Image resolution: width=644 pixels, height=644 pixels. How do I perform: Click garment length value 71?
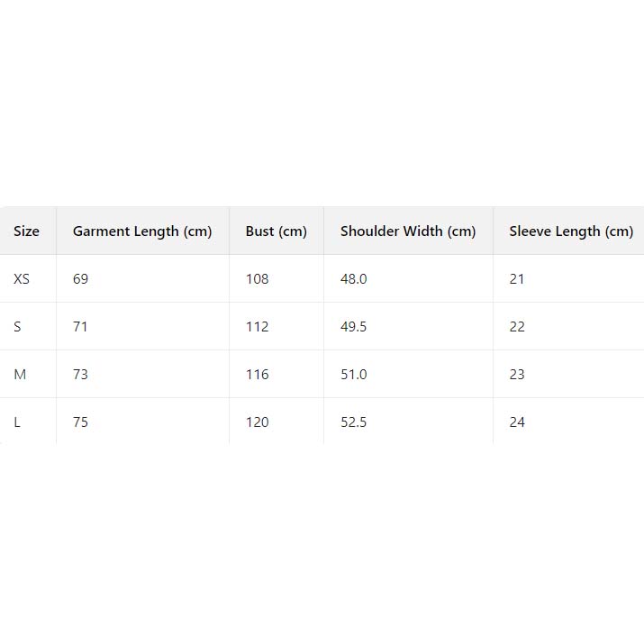pyautogui.click(x=81, y=327)
